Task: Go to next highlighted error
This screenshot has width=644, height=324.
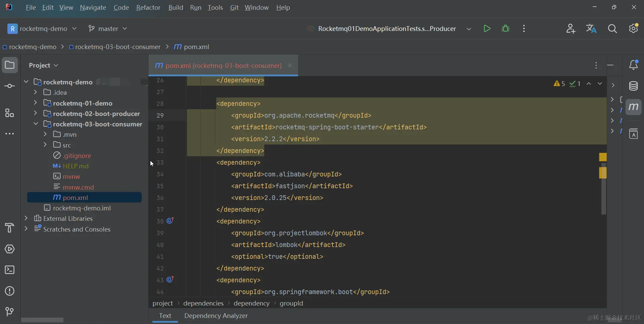Action: coord(600,84)
